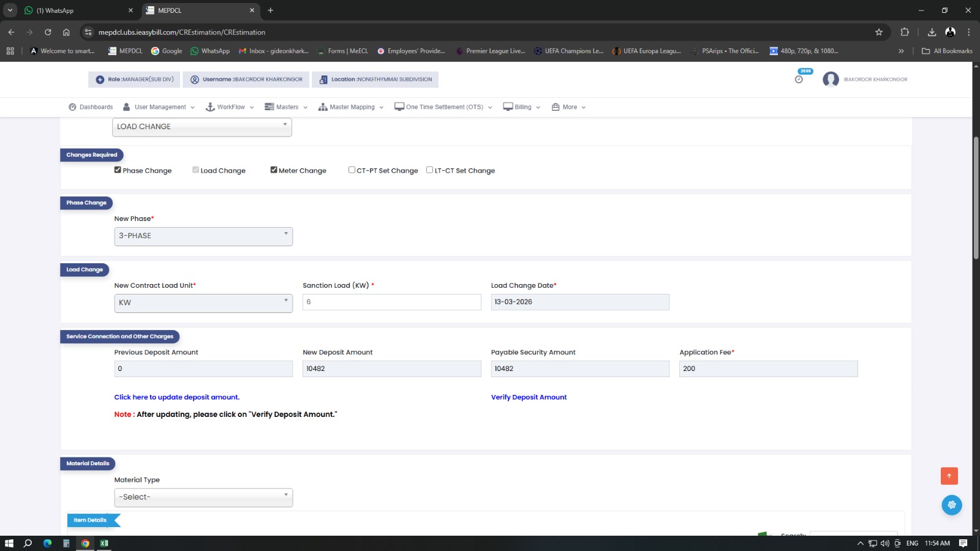Enable the CT-PT Set Change checkbox
Screen dimensions: 980x551
tap(352, 170)
